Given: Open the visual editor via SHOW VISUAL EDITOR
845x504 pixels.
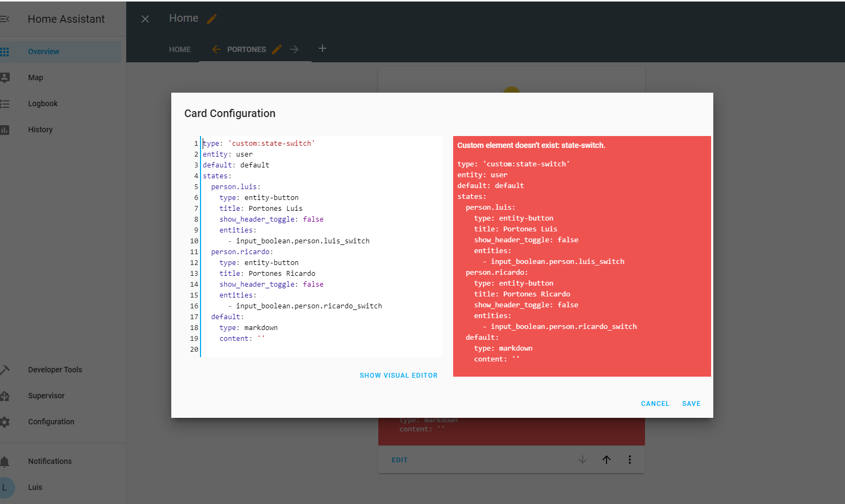Looking at the screenshot, I should [398, 375].
